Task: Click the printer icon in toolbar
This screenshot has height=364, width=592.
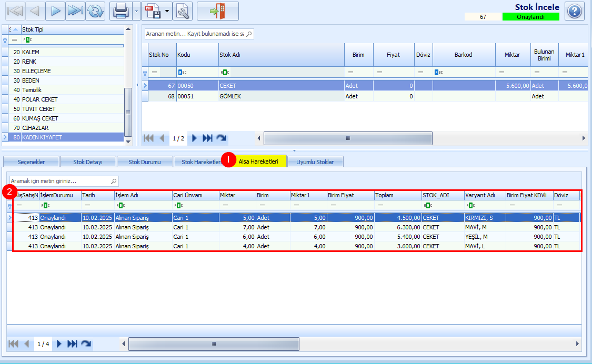Action: [x=121, y=11]
